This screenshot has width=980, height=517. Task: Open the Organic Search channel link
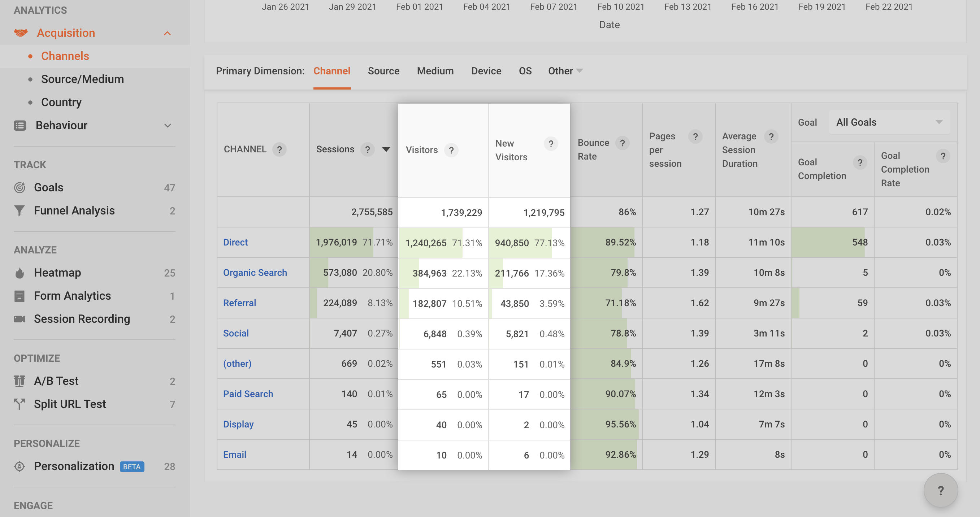255,273
